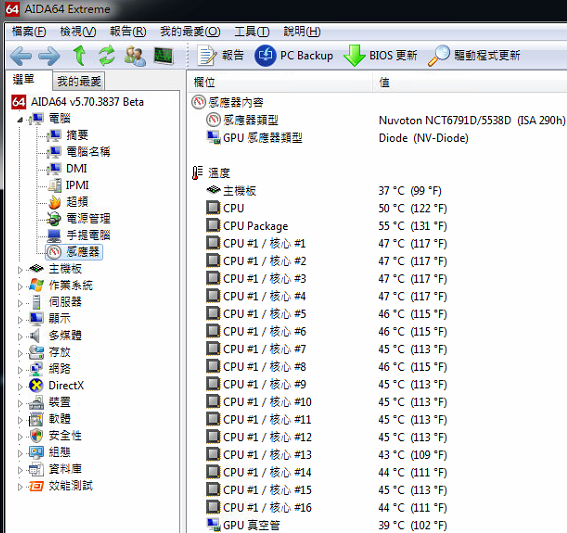567x533 pixels.
Task: Open the 工具(T) menu
Action: (252, 32)
